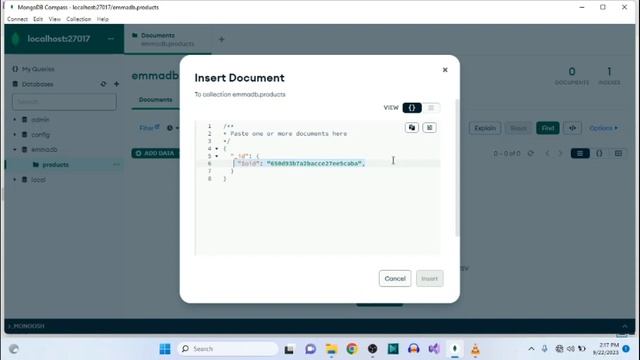Collapse the emmadb database

pos(15,149)
